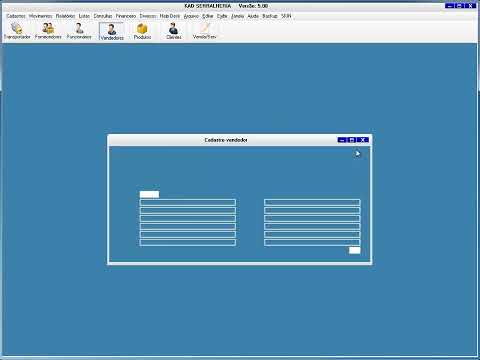
Task: Open the Consultas menu
Action: 103,16
